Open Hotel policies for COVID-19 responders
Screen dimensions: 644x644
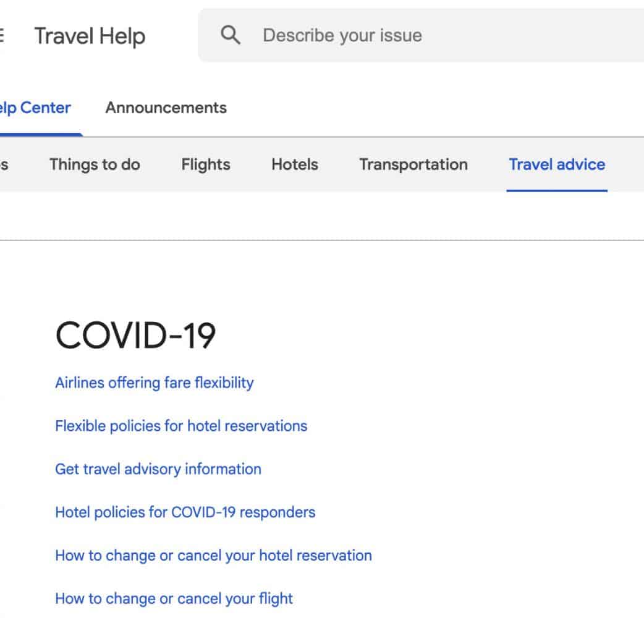pyautogui.click(x=185, y=512)
